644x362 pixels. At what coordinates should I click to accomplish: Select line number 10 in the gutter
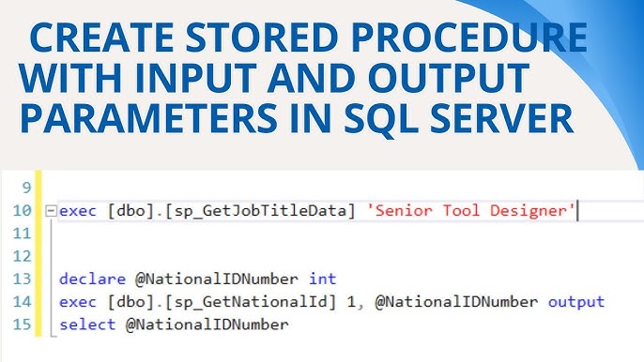pyautogui.click(x=23, y=211)
